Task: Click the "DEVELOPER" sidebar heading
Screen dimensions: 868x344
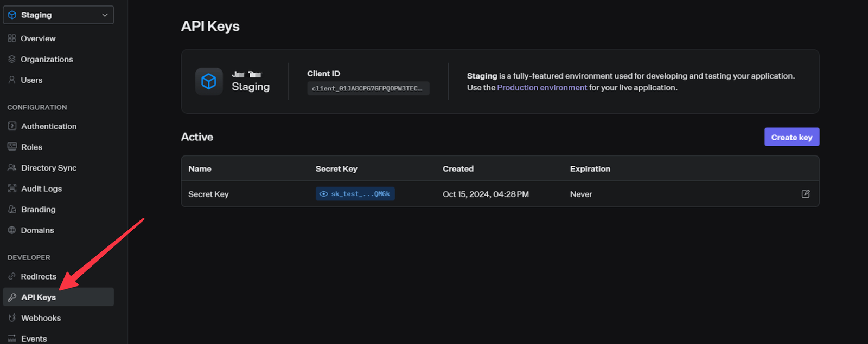Action: coord(29,257)
